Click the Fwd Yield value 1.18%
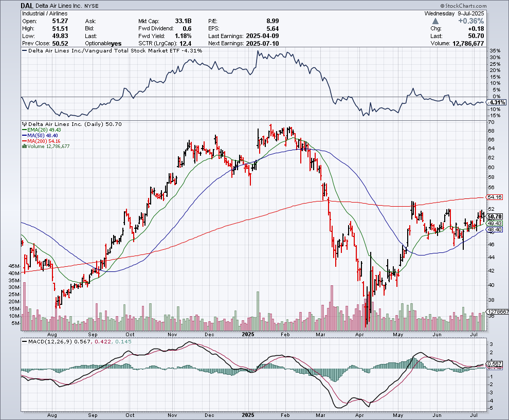 tap(183, 36)
